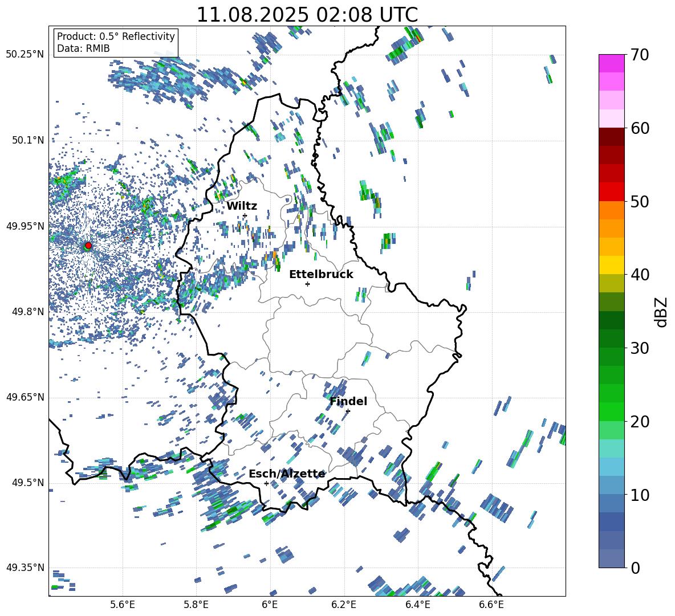Click the 60 tick on the colorbar
Screen dimensions: 675x616
coord(640,128)
